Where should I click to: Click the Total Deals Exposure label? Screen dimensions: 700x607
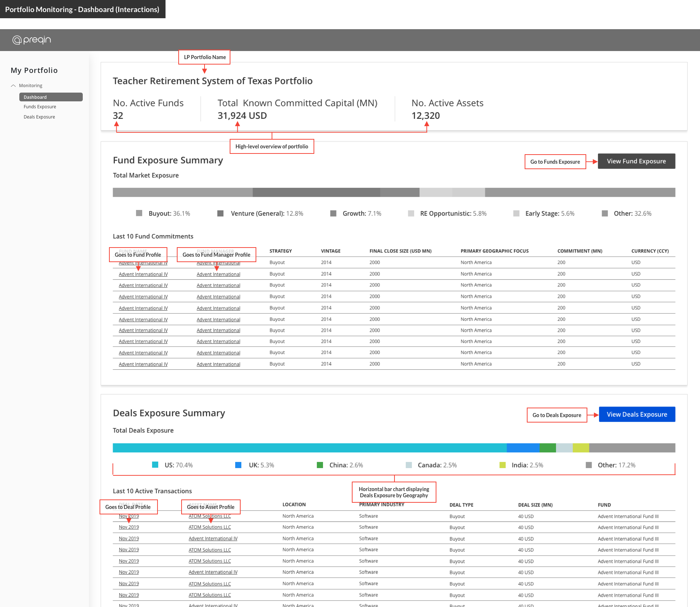pyautogui.click(x=143, y=431)
